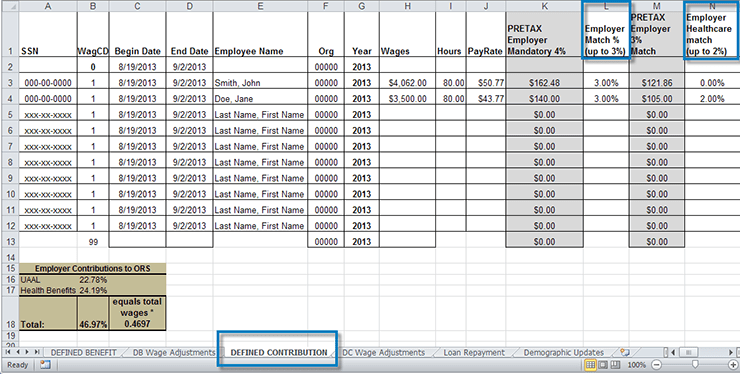740x374 pixels.
Task: Open the DB Wage Adjustments tab
Action: pos(174,352)
